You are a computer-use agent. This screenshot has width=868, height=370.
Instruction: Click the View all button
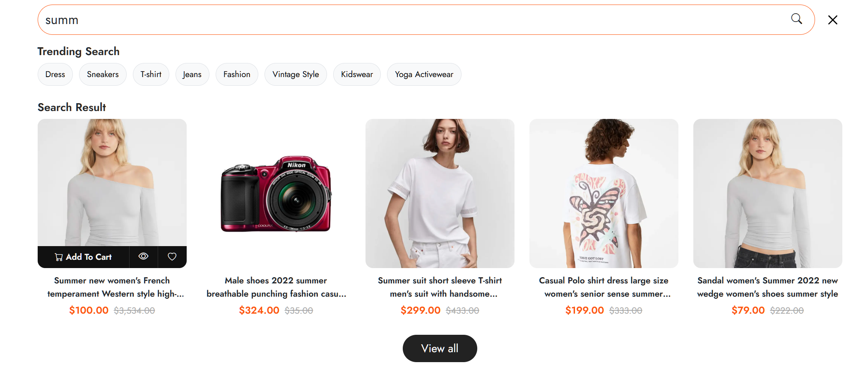(x=440, y=348)
